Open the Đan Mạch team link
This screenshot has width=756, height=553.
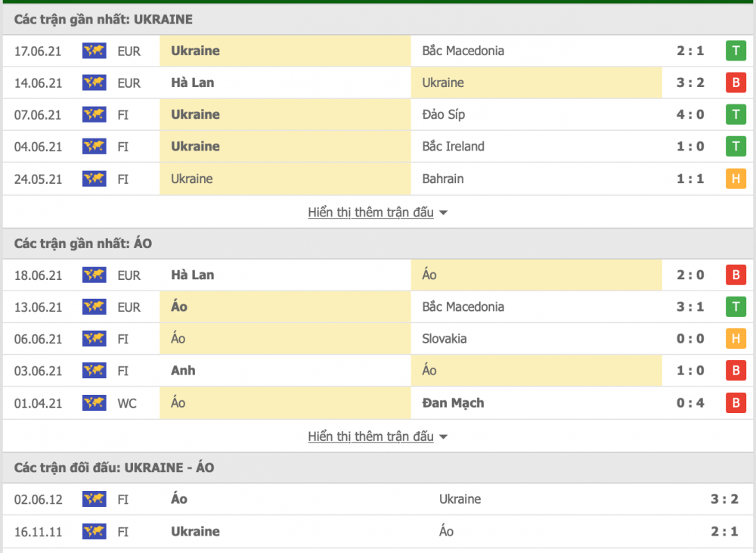453,402
